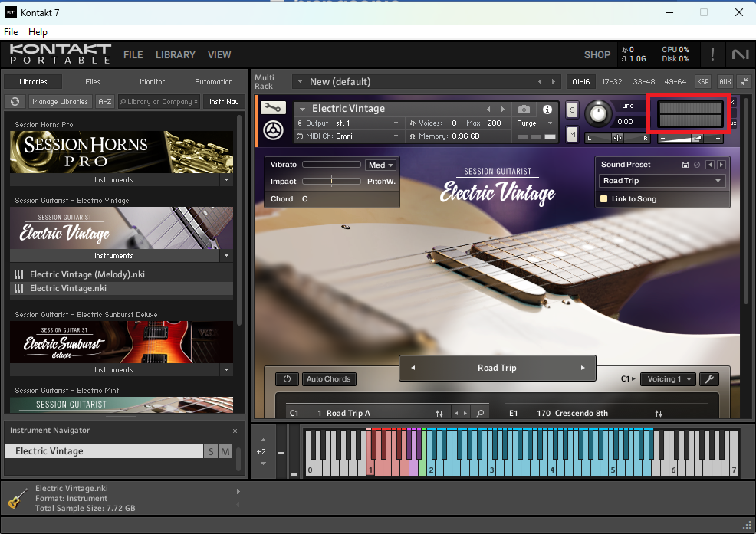Toggle the KSP script editor button
The image size is (756, 534).
[x=703, y=81]
